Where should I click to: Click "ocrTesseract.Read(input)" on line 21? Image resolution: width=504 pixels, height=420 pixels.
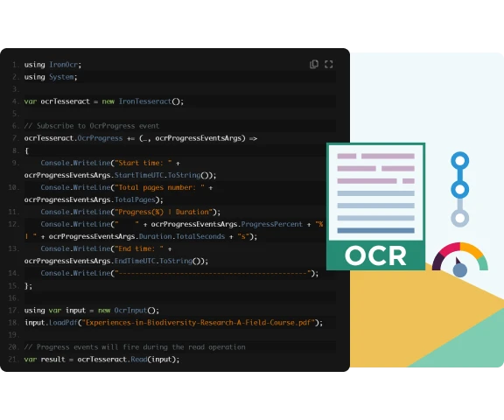pos(126,360)
